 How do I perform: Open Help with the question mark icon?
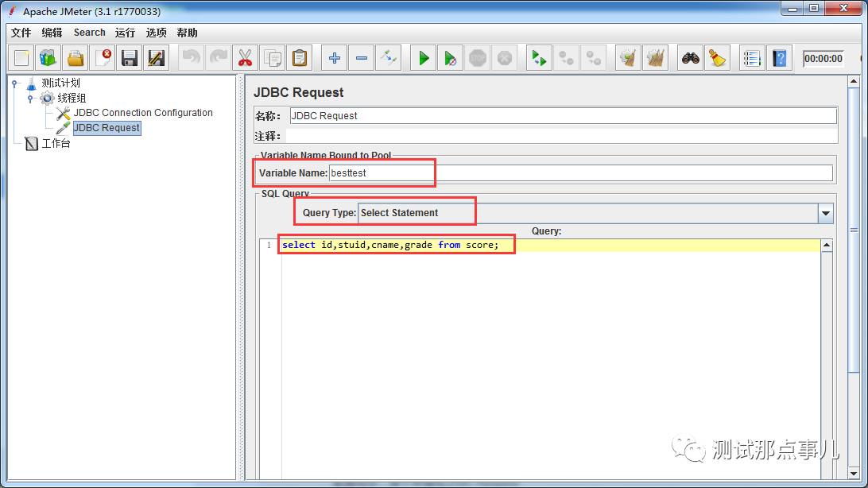pos(779,57)
